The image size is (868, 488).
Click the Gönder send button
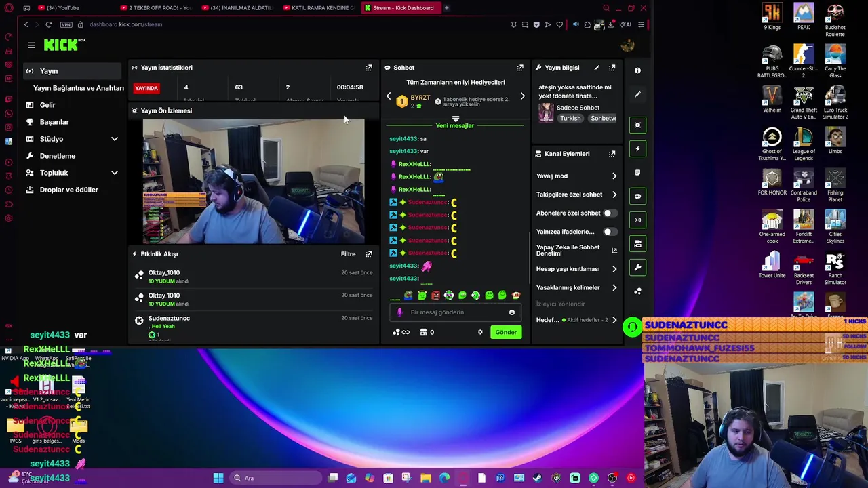pos(506,332)
